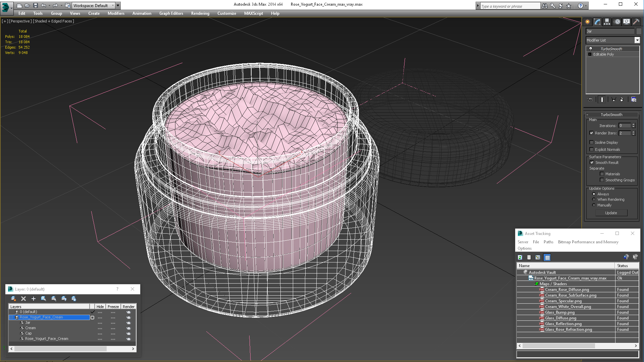Remove modifier using the trash icon
The image size is (644, 362).
tap(622, 100)
